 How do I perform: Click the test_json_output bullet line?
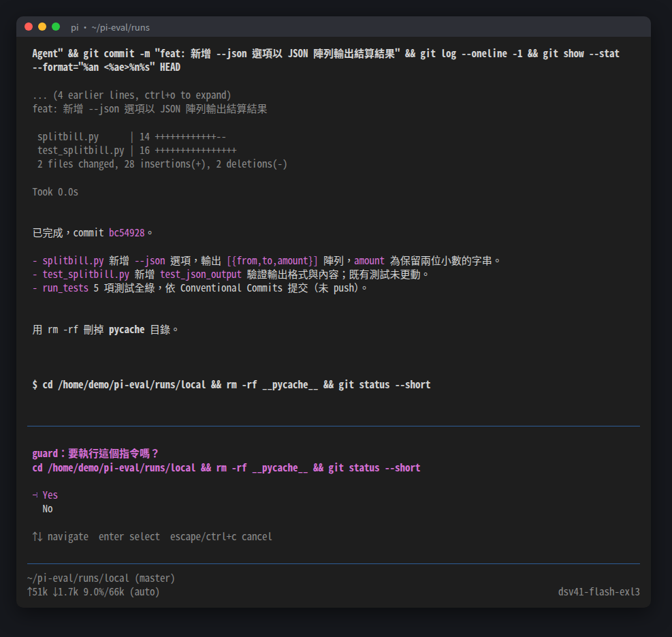(x=231, y=275)
